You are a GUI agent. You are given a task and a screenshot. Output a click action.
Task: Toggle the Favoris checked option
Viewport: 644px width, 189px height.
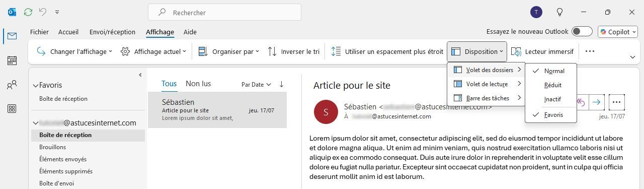tap(551, 115)
